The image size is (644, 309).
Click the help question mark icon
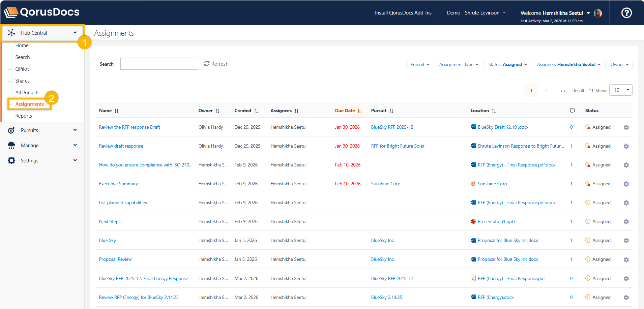point(626,13)
